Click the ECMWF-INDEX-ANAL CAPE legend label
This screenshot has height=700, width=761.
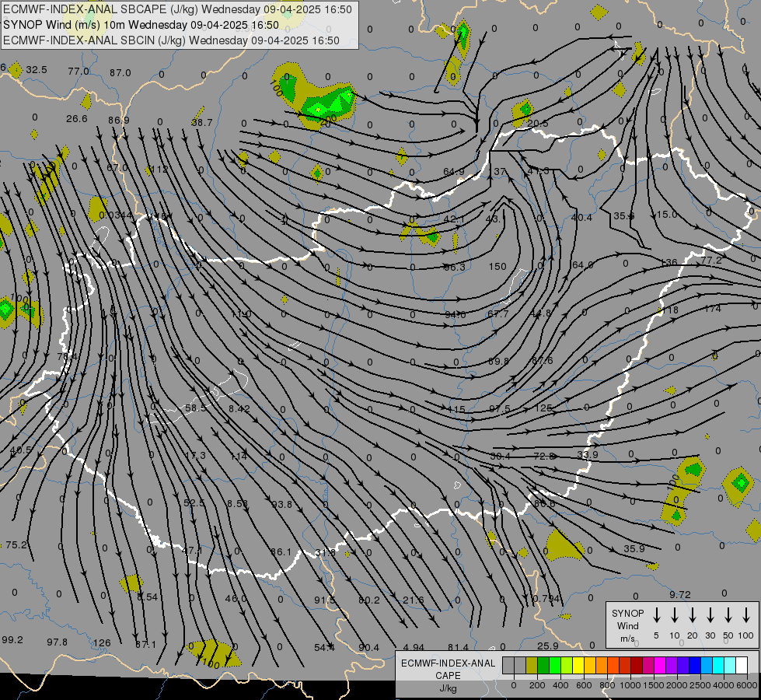tap(448, 676)
